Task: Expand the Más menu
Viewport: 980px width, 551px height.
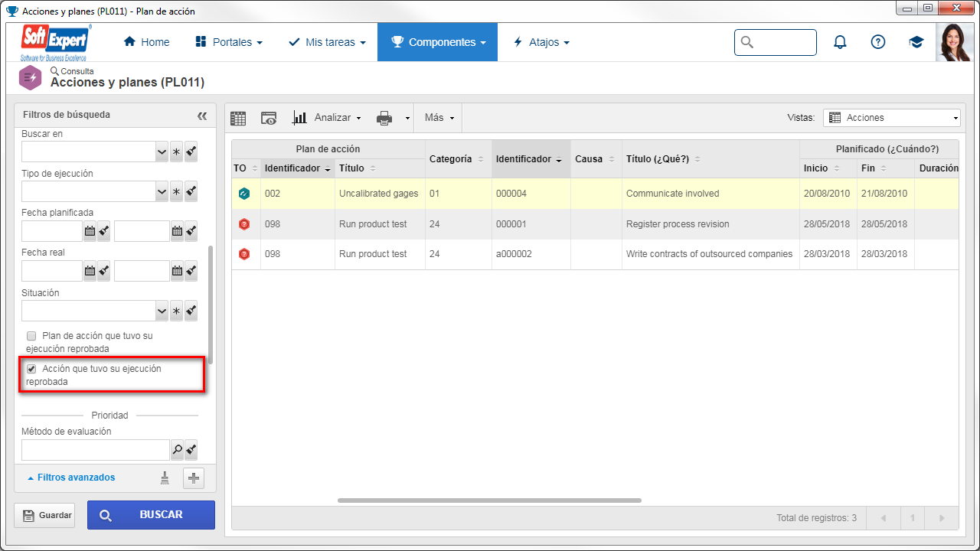Action: 439,118
